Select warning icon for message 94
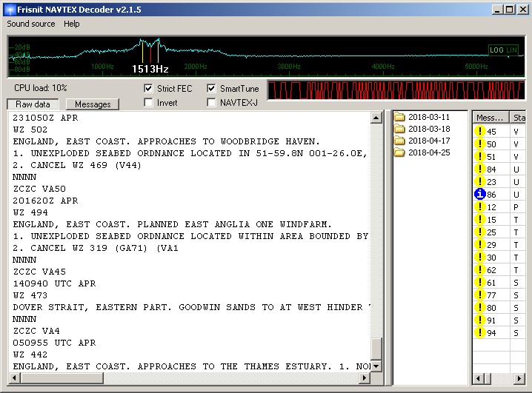Viewport: 532px width, 393px height. click(479, 332)
